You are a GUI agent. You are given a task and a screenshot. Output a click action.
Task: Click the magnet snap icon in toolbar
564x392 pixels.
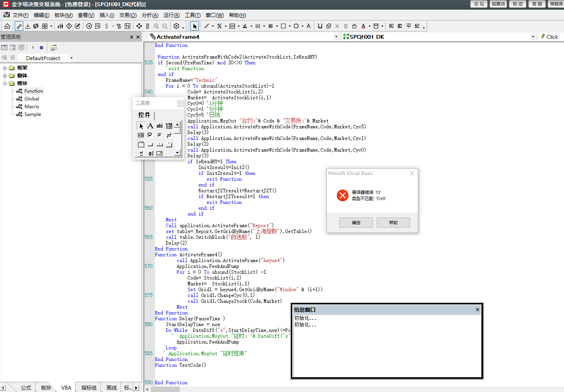pos(320,26)
